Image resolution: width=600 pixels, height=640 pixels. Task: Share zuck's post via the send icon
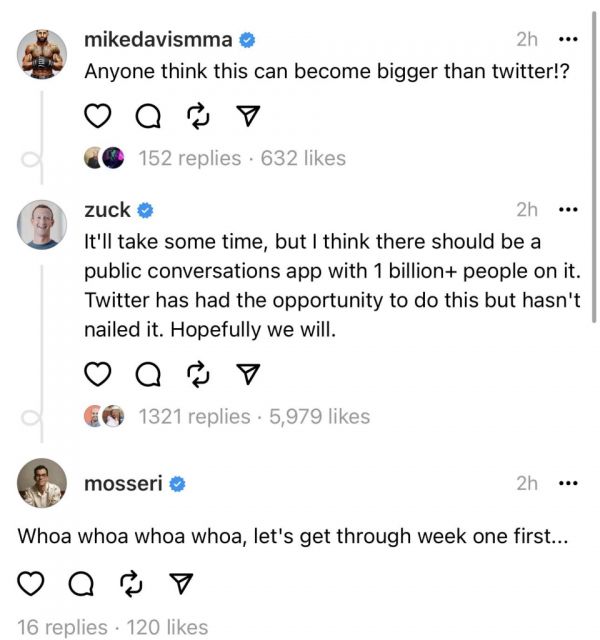click(x=244, y=375)
